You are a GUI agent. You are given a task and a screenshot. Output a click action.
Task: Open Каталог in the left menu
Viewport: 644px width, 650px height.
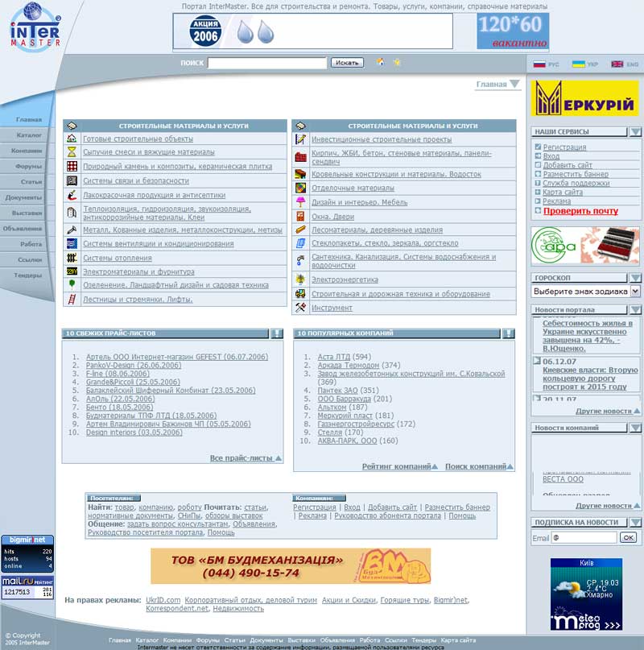pyautogui.click(x=29, y=135)
